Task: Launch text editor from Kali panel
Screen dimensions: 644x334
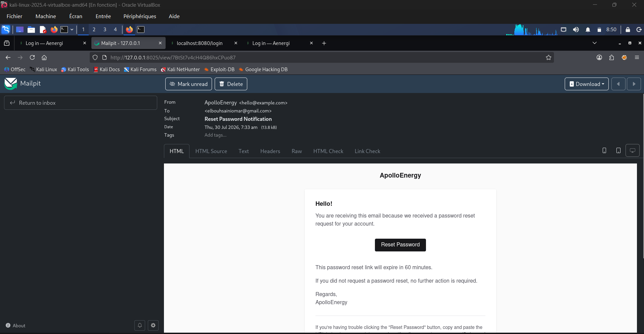Action: (43, 30)
